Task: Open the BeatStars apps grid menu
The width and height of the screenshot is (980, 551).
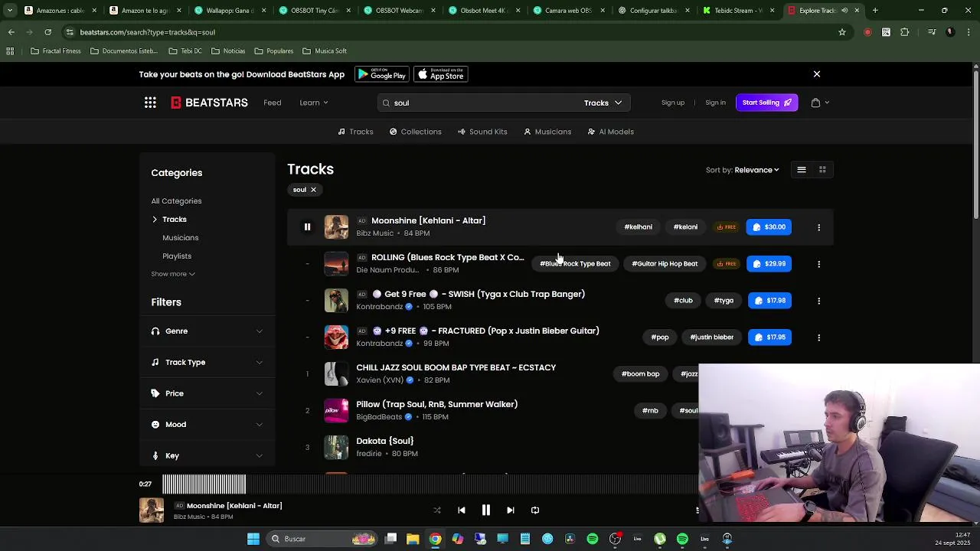Action: (x=150, y=103)
